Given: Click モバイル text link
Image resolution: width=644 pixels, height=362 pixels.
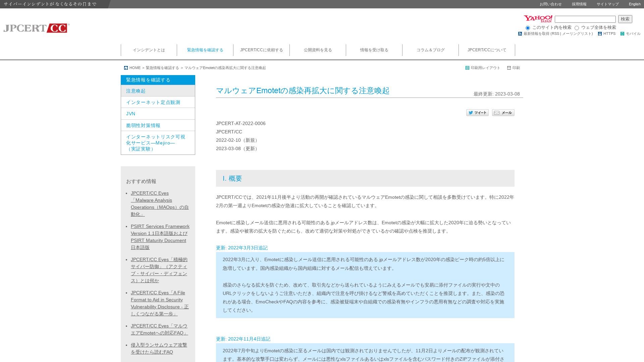Looking at the screenshot, I should tap(633, 34).
